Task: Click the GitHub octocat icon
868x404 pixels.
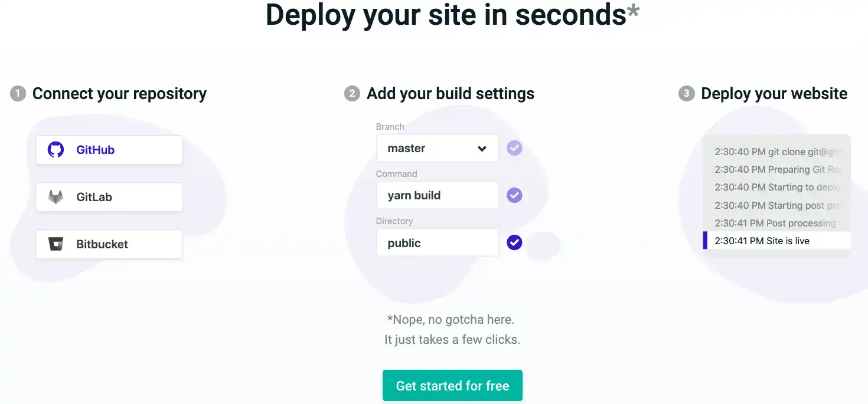Action: pyautogui.click(x=56, y=150)
